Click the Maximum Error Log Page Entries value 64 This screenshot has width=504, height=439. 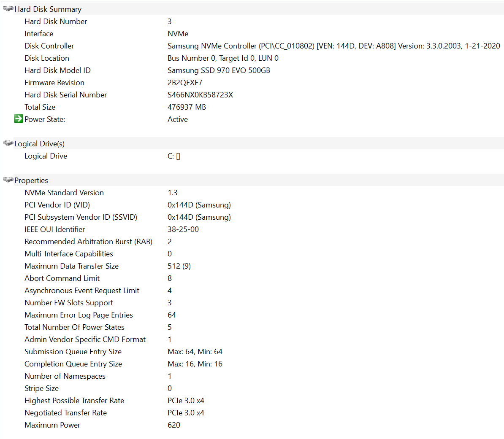coord(172,315)
